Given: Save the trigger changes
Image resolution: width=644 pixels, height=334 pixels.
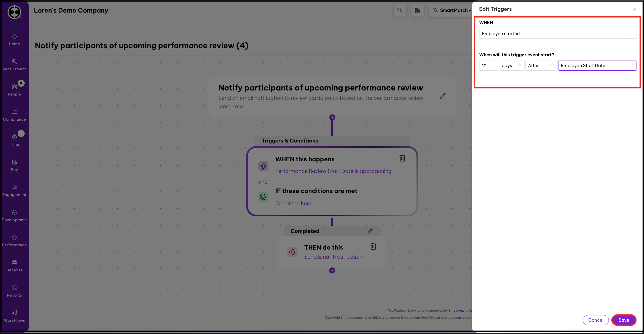Looking at the screenshot, I should pyautogui.click(x=624, y=320).
